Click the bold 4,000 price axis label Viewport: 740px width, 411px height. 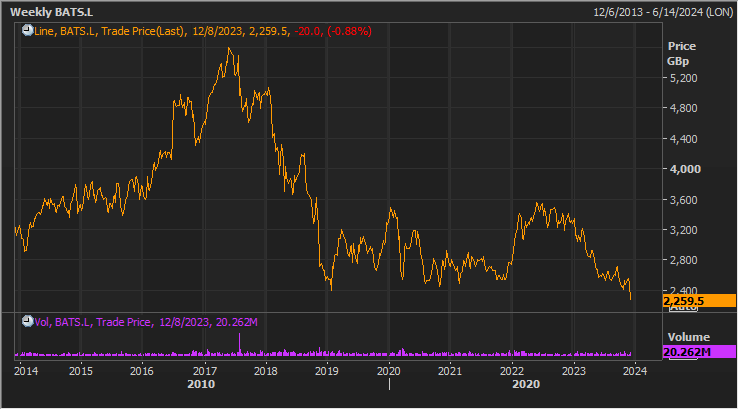[685, 169]
